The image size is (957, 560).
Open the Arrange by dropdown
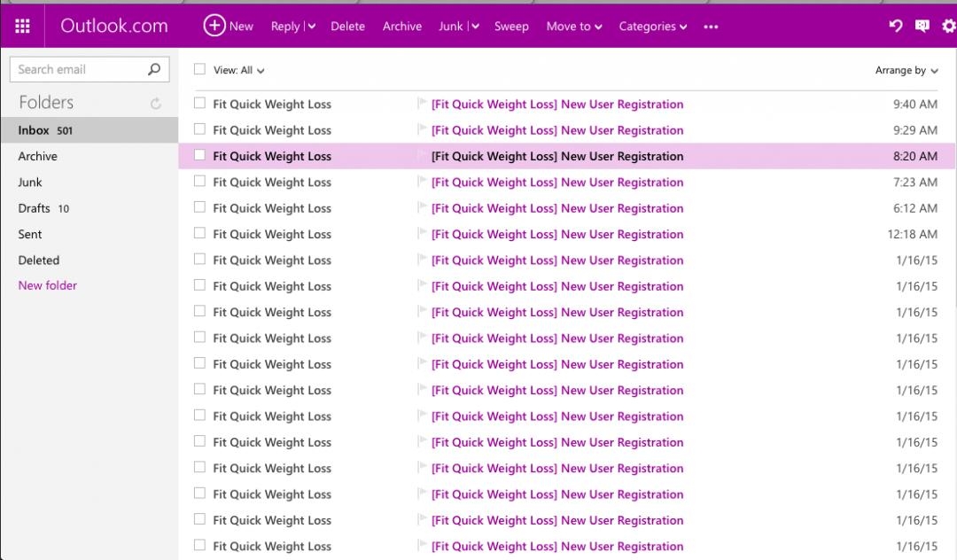pyautogui.click(x=906, y=70)
